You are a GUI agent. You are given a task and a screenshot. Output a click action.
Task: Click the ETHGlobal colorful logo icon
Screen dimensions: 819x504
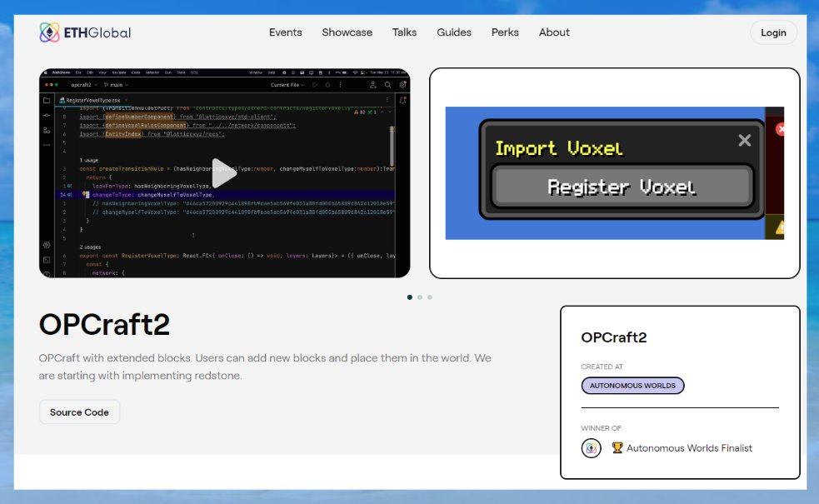point(50,32)
